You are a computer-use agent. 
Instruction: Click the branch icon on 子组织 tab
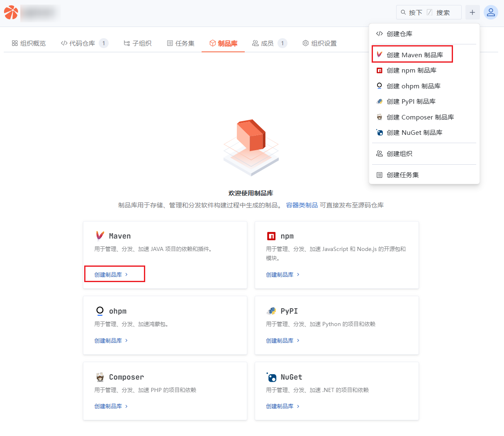tap(127, 43)
